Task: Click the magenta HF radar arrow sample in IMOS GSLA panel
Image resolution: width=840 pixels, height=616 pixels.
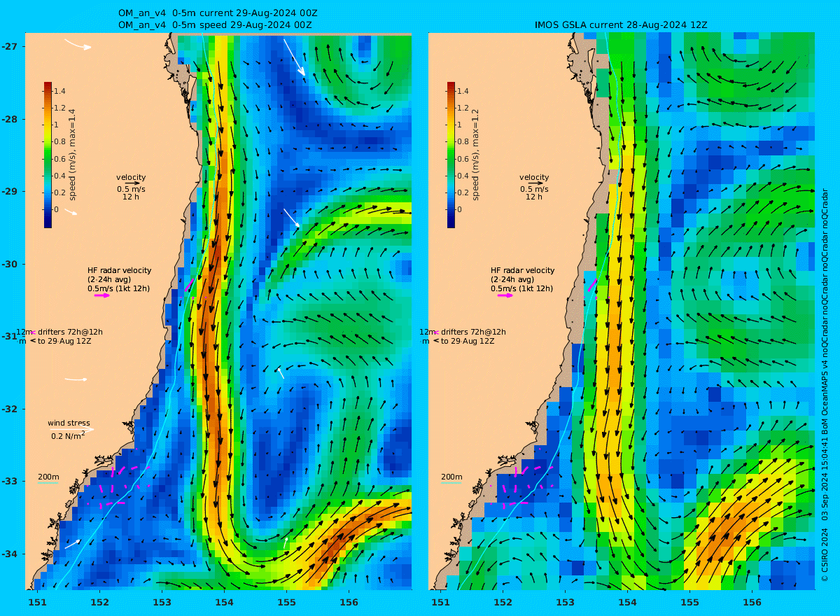Action: 505,295
